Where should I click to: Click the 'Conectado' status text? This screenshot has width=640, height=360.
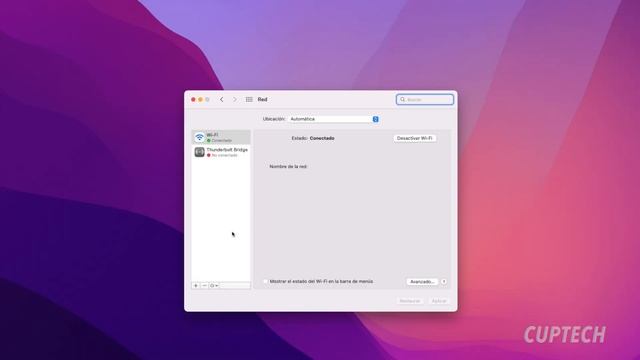(x=322, y=138)
